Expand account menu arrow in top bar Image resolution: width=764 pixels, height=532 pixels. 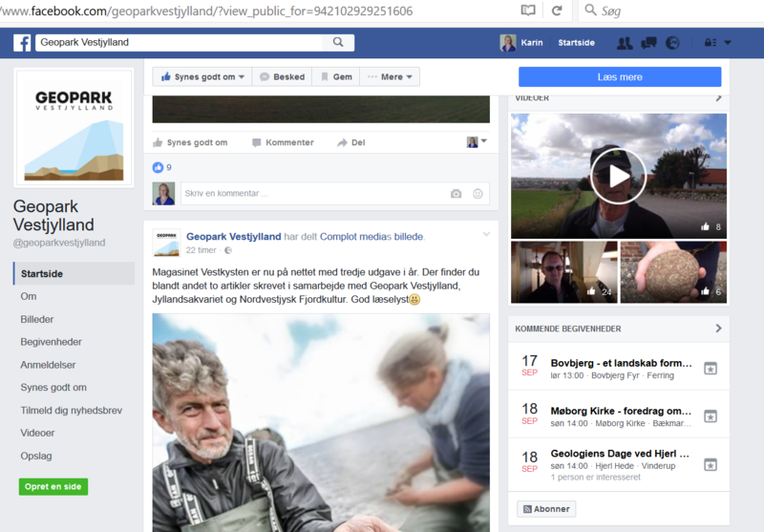[x=728, y=43]
